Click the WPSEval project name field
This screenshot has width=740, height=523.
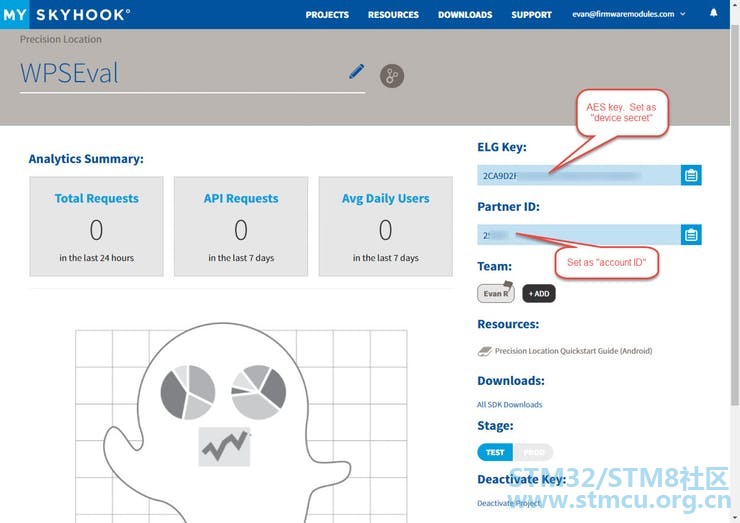tap(193, 74)
